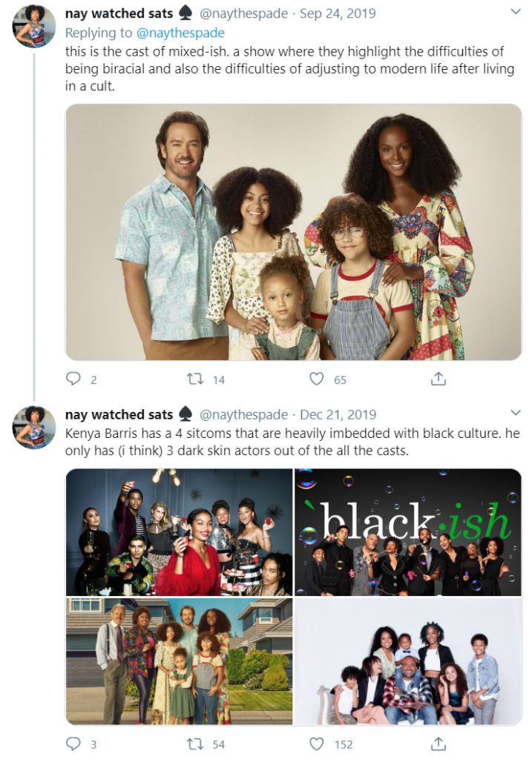The height and width of the screenshot is (760, 532).
Task: Share the Sep 24 tweet
Action: click(x=438, y=379)
